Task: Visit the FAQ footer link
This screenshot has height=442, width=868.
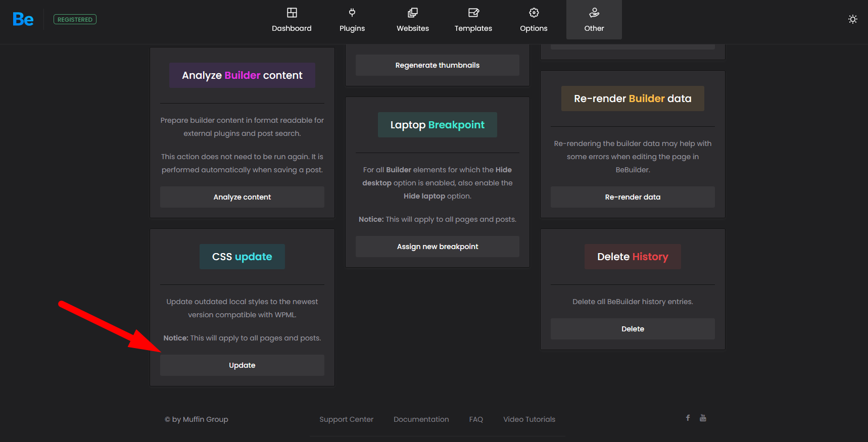Action: [475, 419]
